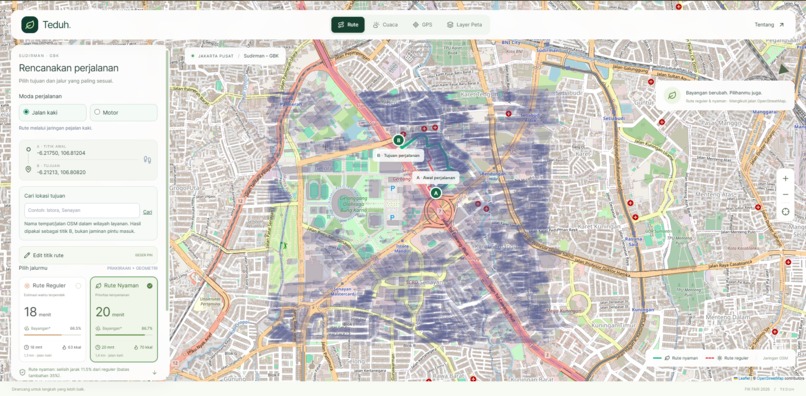
Task: Click map marker A awal
Action: click(436, 193)
